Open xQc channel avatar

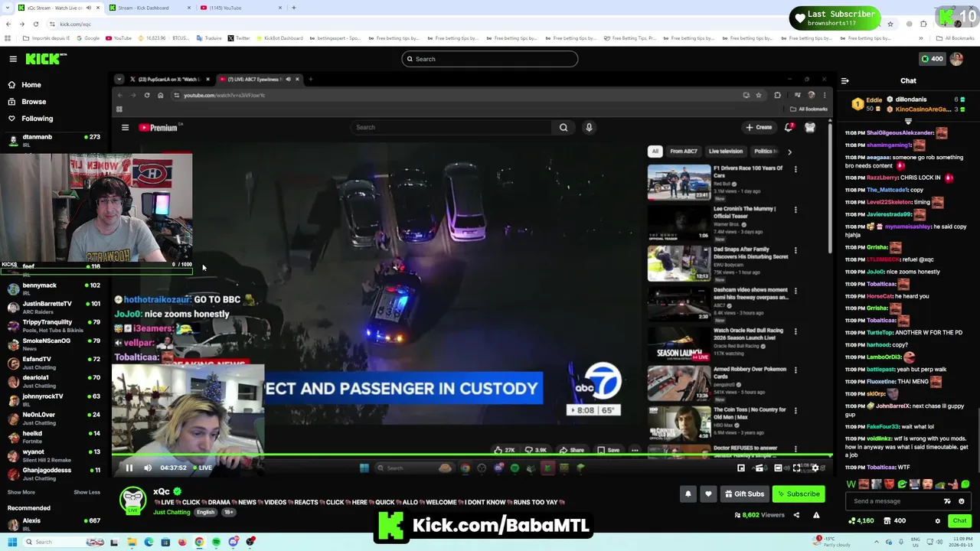tap(132, 500)
